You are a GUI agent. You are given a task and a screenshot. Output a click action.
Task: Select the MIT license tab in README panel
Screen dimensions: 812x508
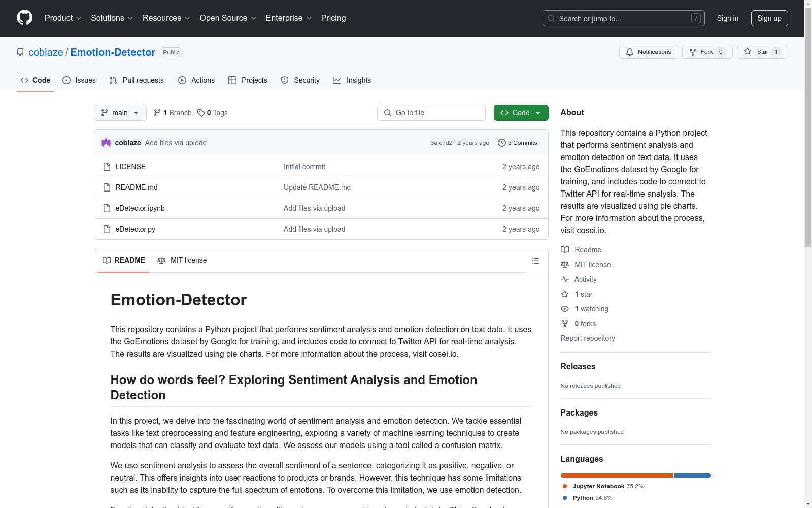182,260
